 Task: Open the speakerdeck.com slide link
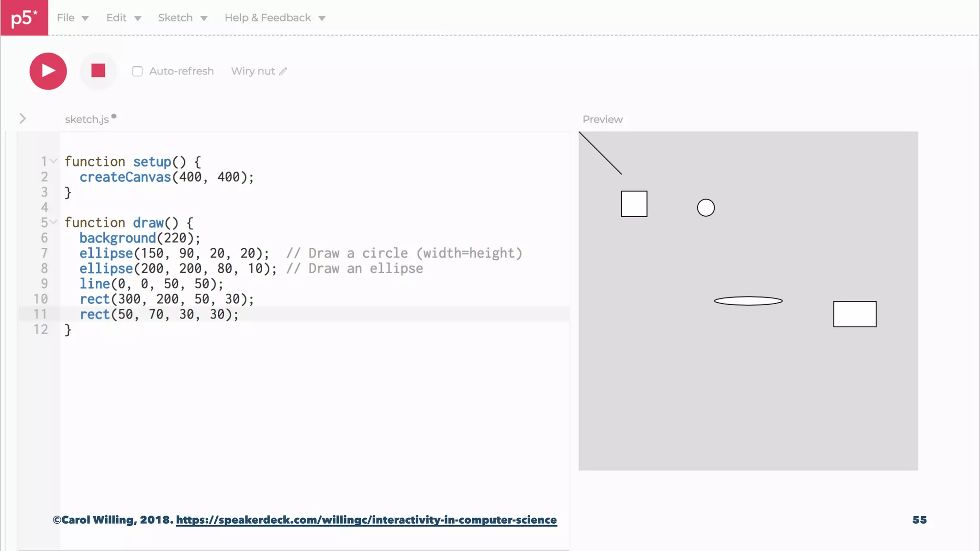(x=367, y=520)
